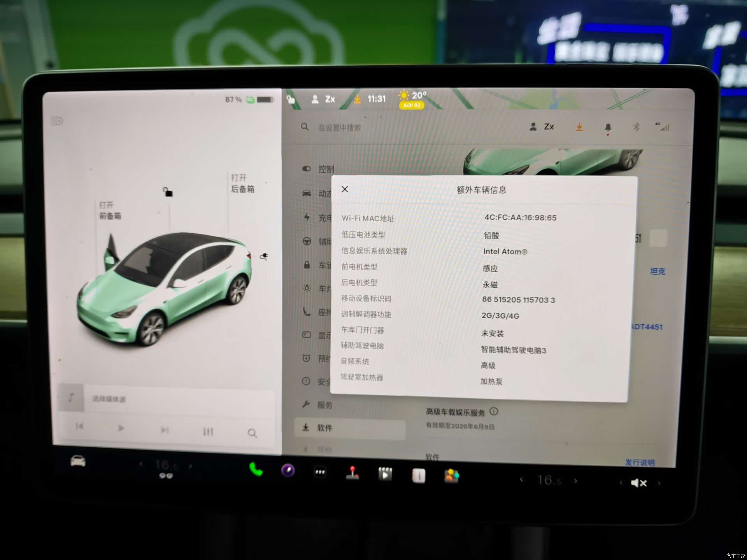
Task: Tap the weather 20° AQI widget
Action: (412, 100)
